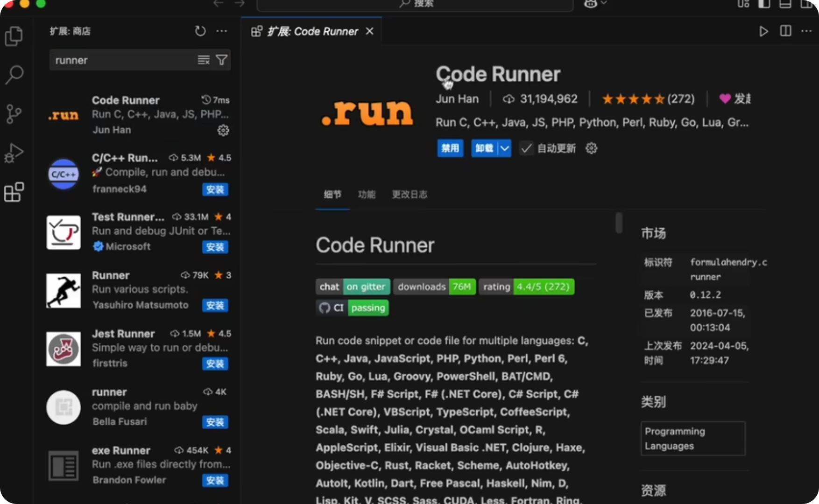Install the Test Runner extension
The width and height of the screenshot is (819, 504).
point(215,247)
